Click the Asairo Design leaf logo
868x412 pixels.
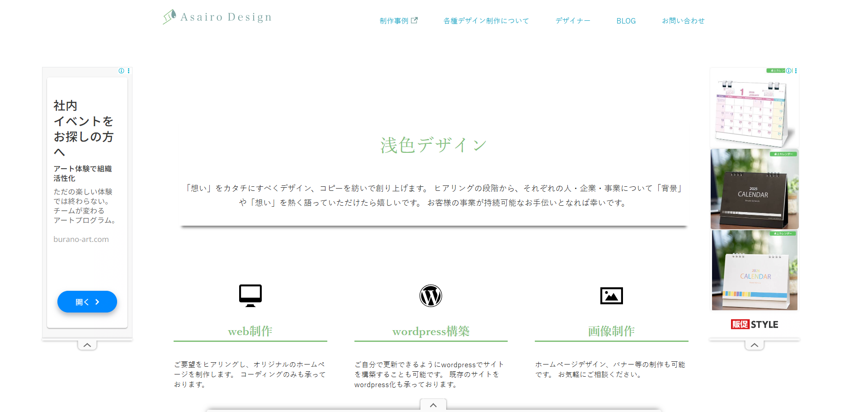pos(170,17)
